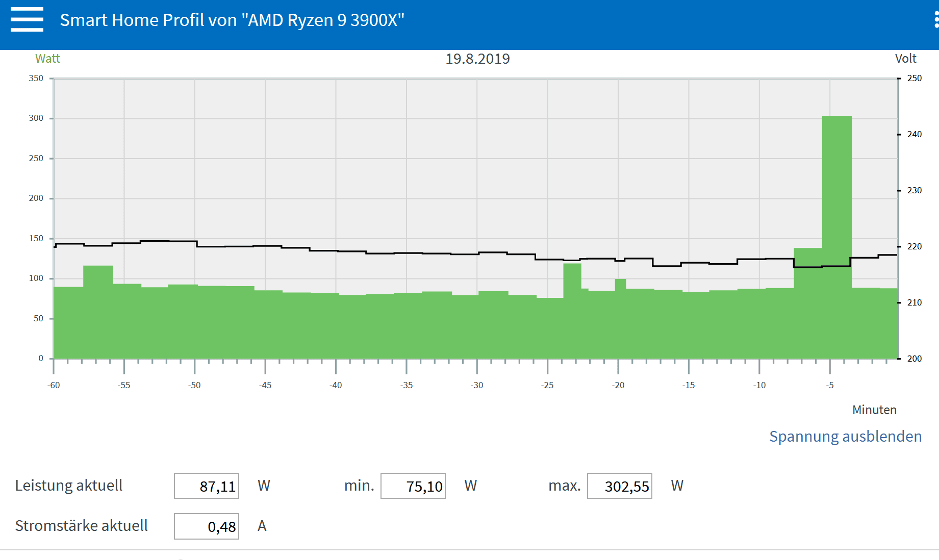Click the 'Leistung aktuell' label

click(x=69, y=486)
